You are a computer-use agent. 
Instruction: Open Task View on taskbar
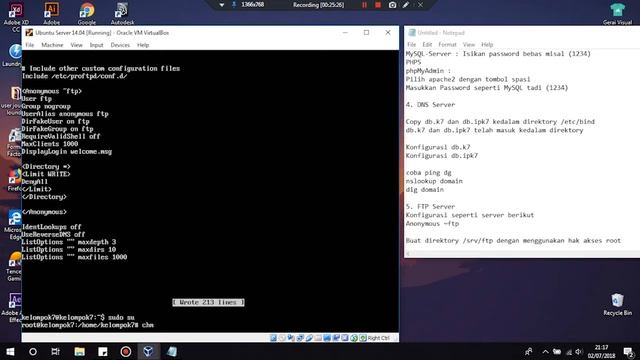[x=56, y=351]
